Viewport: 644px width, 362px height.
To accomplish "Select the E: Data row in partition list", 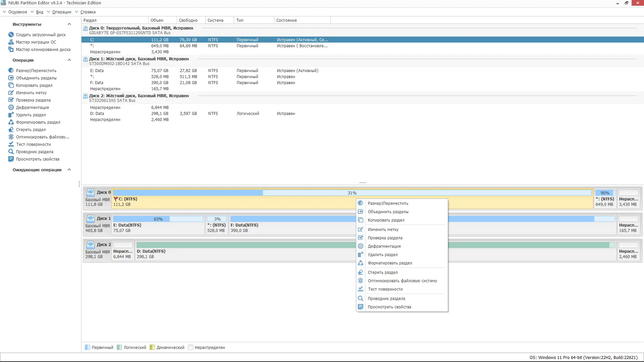I will (97, 71).
